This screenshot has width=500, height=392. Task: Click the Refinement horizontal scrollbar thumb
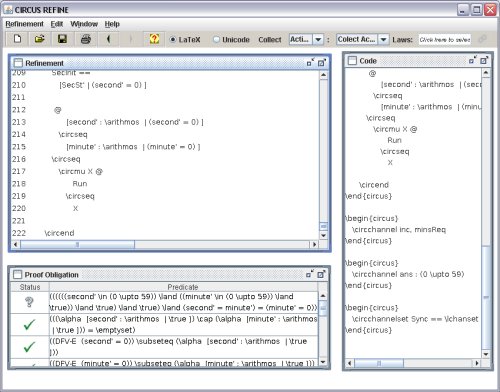pyautogui.click(x=77, y=244)
